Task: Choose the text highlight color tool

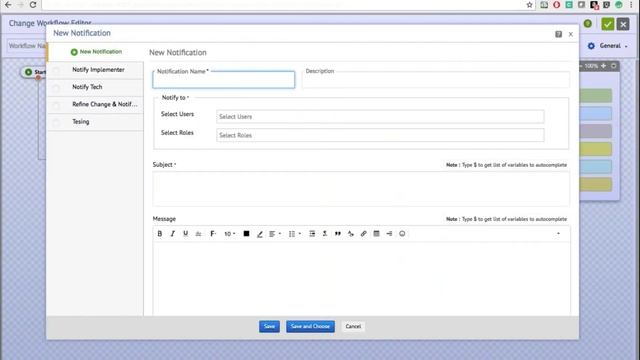Action: (x=260, y=234)
